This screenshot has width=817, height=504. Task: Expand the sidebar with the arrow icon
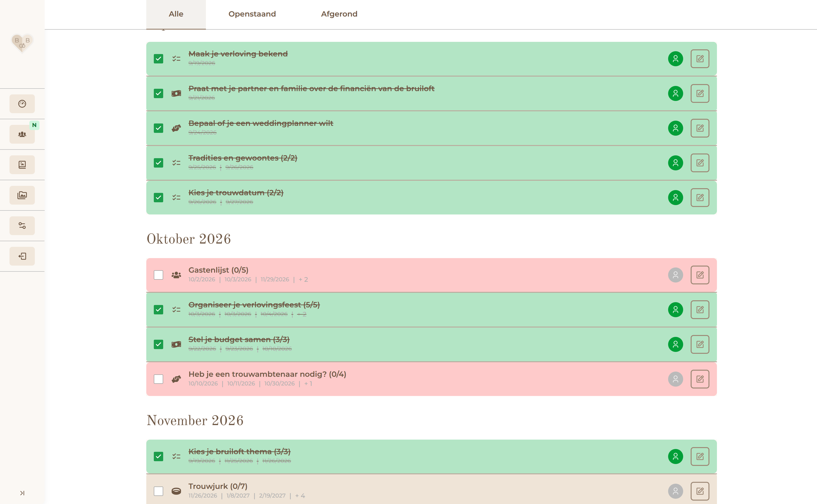pos(22,493)
